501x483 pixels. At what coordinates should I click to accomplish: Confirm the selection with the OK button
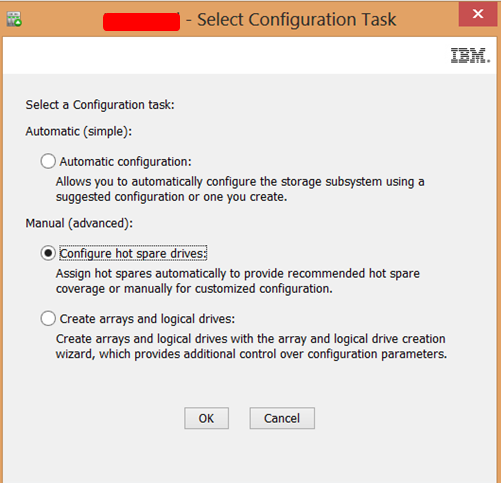pos(206,418)
